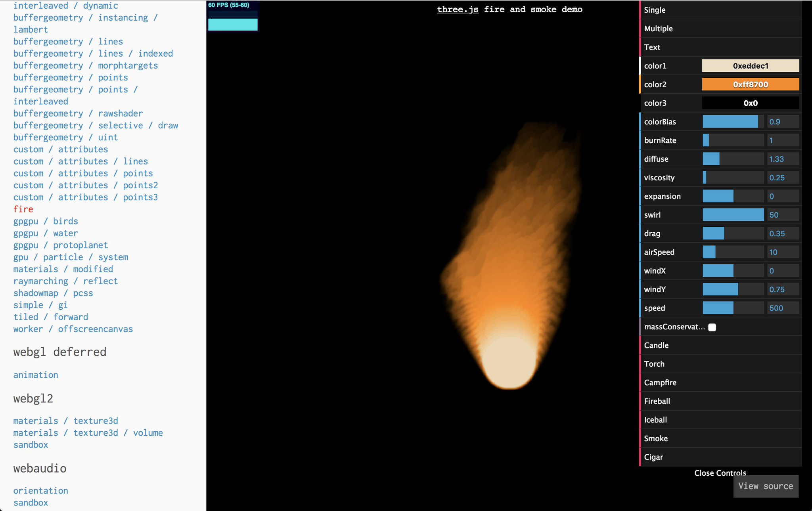This screenshot has width=812, height=511.
Task: Click the FPS stats panel
Action: [x=233, y=16]
